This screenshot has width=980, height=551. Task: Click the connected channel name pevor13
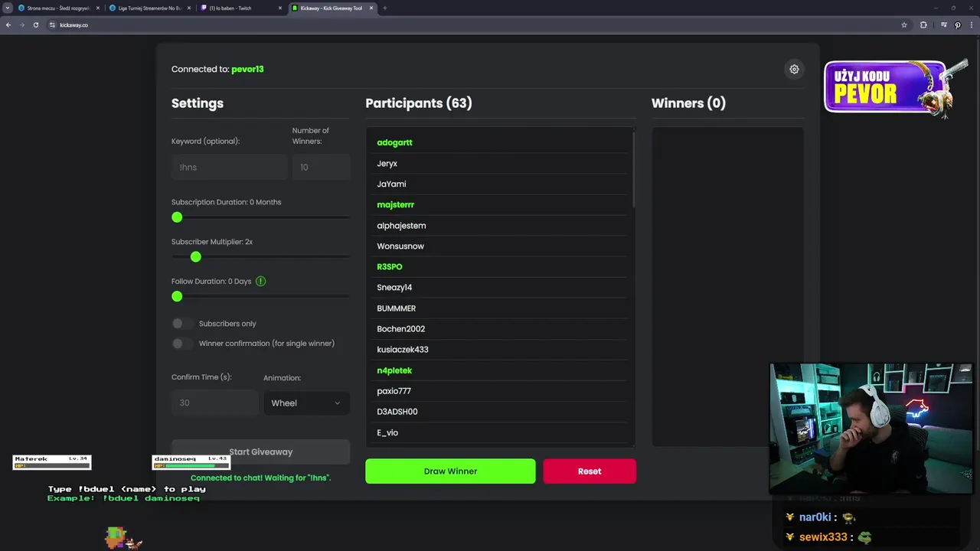point(247,69)
